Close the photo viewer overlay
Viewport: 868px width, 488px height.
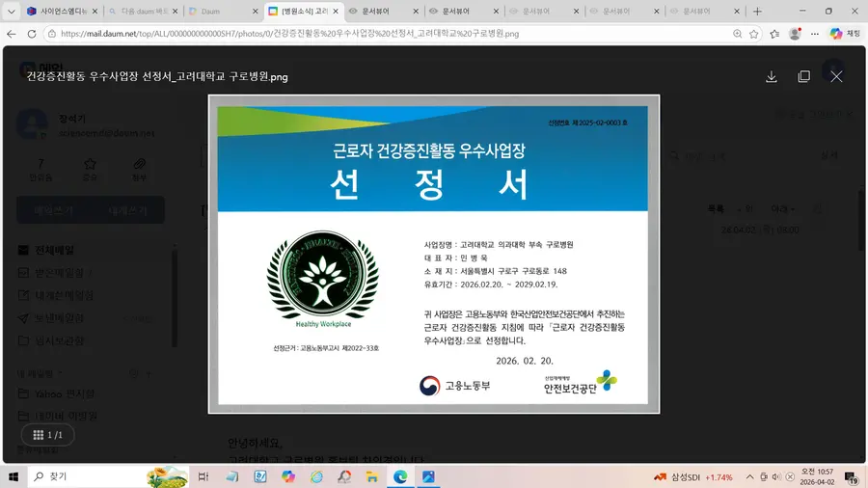836,76
